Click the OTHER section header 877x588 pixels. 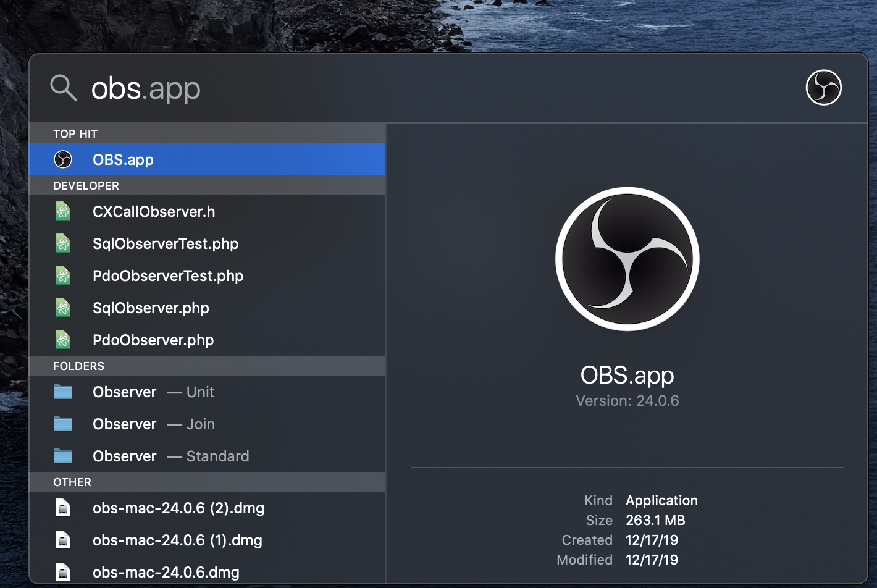tap(207, 482)
